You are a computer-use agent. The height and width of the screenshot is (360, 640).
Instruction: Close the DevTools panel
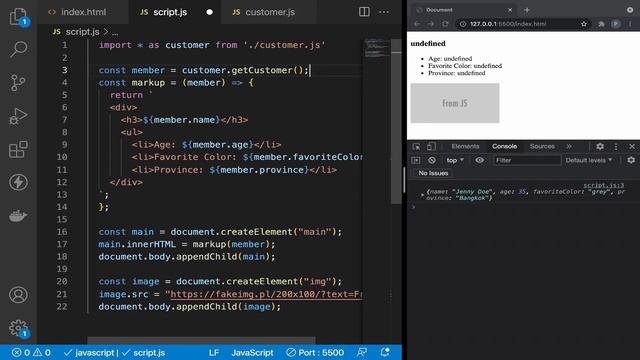pos(632,147)
